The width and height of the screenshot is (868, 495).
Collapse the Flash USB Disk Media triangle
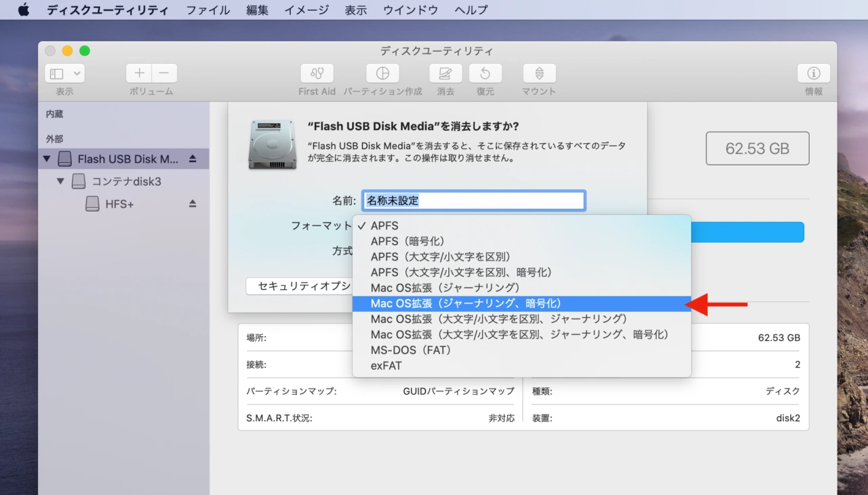[x=46, y=159]
